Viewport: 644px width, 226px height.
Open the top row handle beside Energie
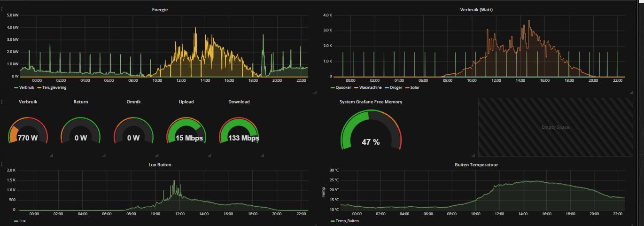coord(2,9)
